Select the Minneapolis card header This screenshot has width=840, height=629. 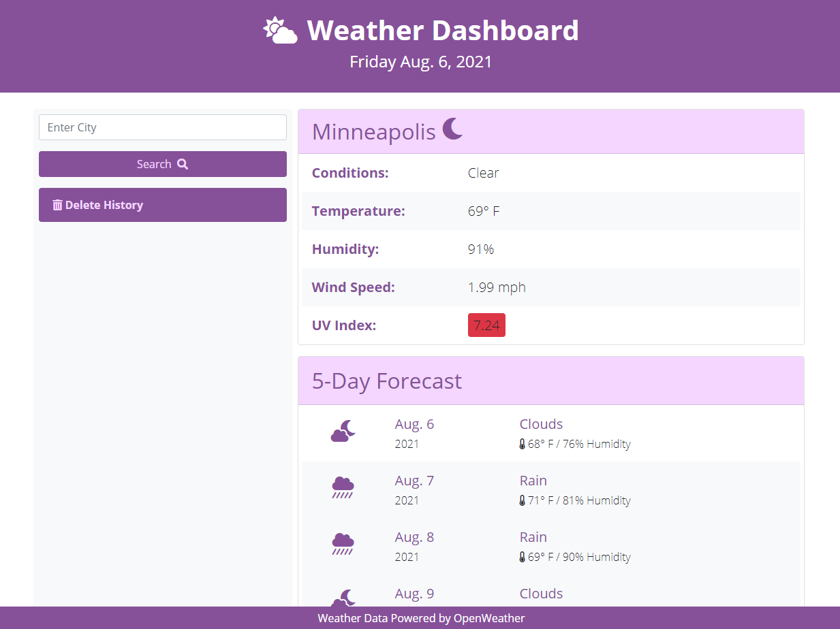(373, 132)
